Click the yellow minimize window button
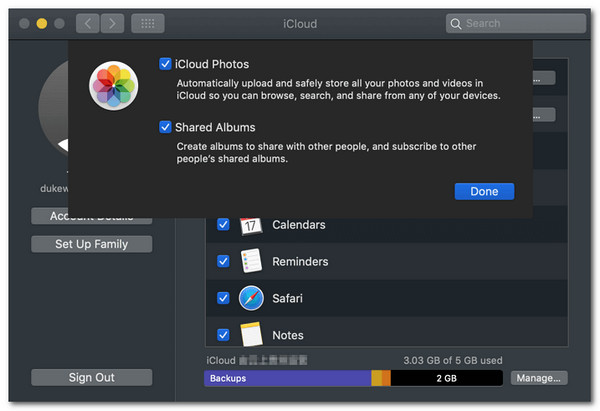Viewport: 600px width, 411px height. 42,24
